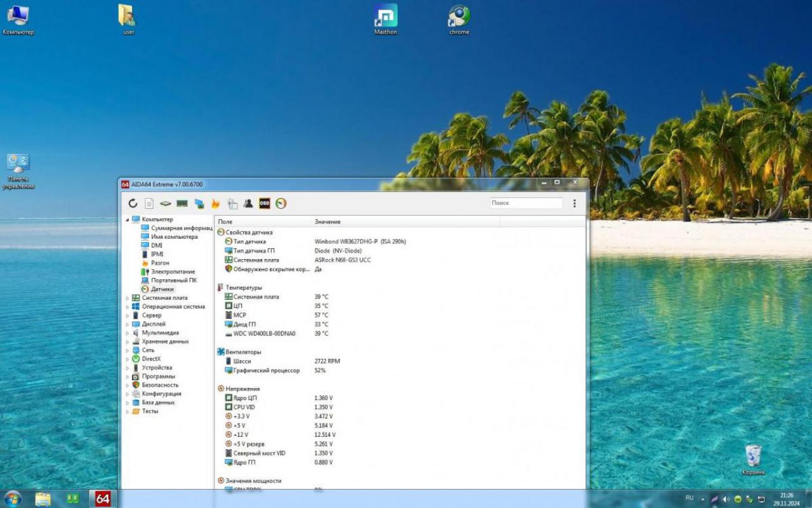Viewport: 812px width, 508px height.
Task: Select Имя компьютера in the tree
Action: (169, 237)
